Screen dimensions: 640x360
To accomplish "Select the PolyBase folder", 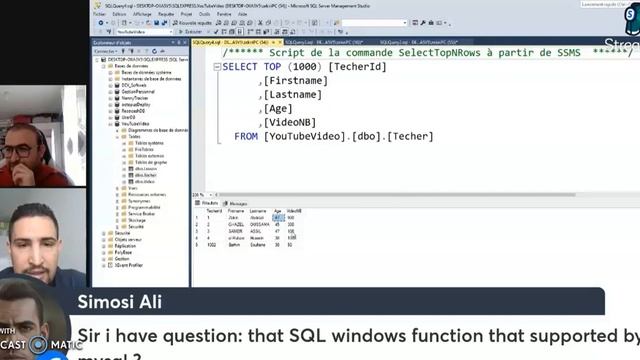I will pos(123,253).
